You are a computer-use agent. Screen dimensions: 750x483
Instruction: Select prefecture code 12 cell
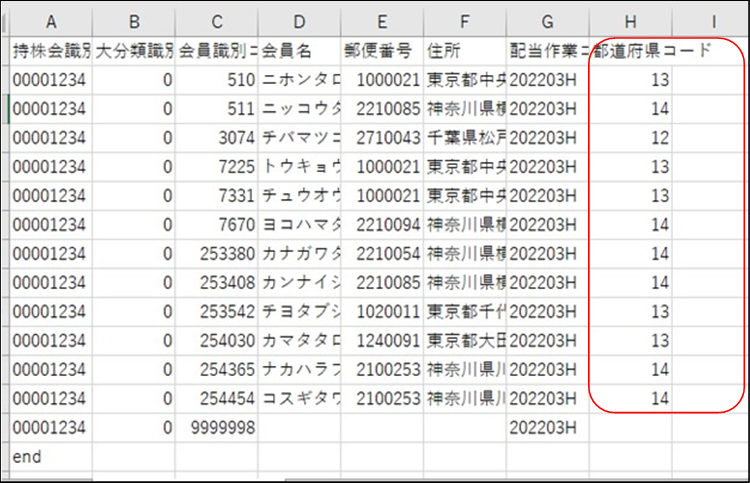coord(630,138)
